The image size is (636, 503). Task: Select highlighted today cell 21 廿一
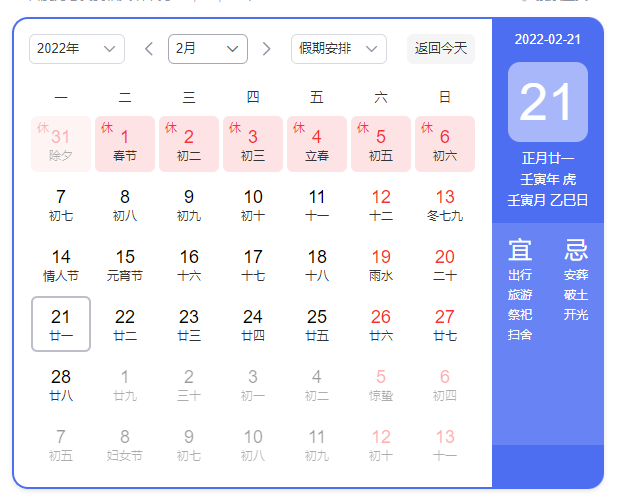(61, 324)
